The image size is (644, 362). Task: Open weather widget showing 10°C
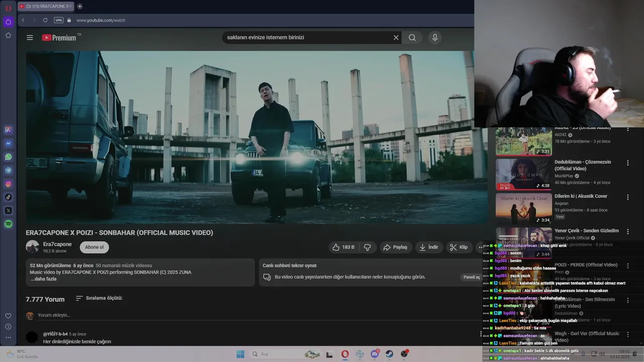click(23, 354)
